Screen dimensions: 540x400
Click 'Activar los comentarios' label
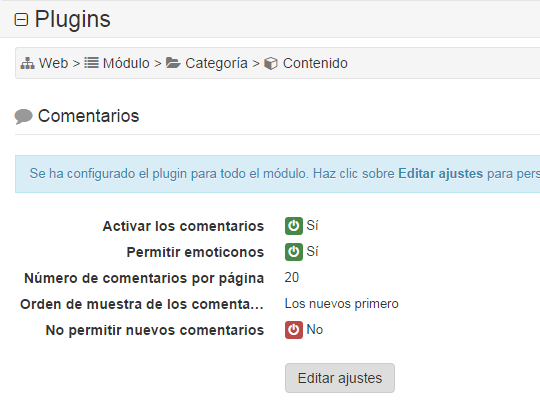coord(183,226)
